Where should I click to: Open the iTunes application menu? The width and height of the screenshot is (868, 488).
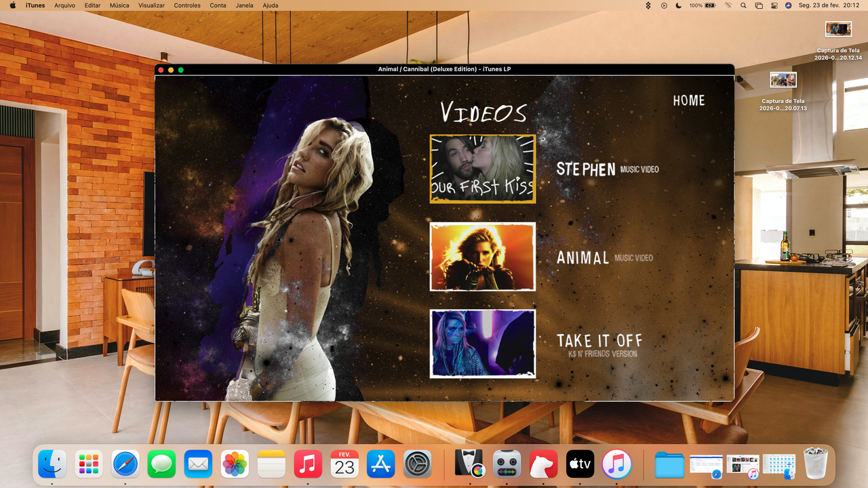click(x=35, y=5)
